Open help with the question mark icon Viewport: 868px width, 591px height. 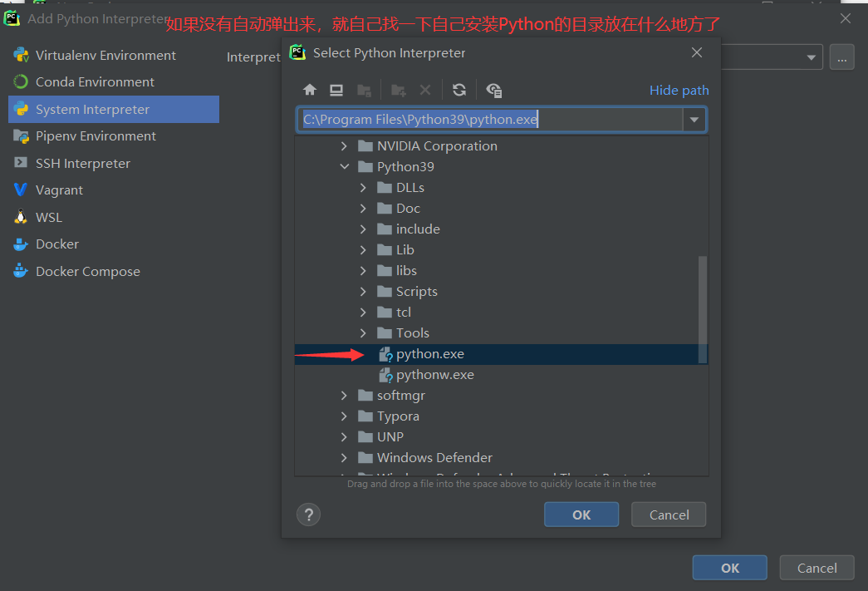[308, 515]
